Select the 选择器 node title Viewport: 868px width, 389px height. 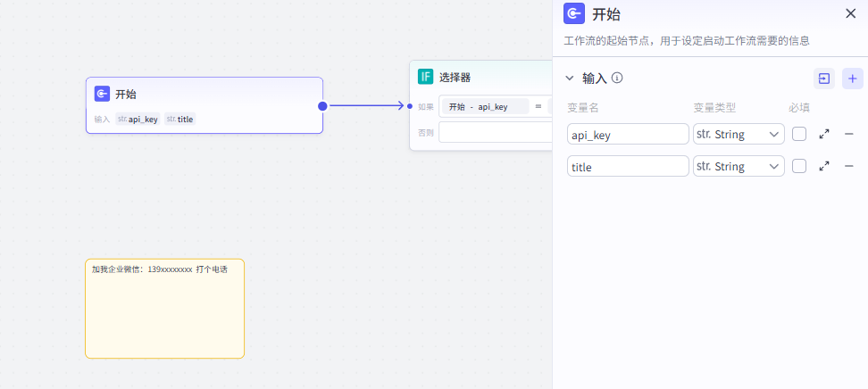tap(455, 78)
